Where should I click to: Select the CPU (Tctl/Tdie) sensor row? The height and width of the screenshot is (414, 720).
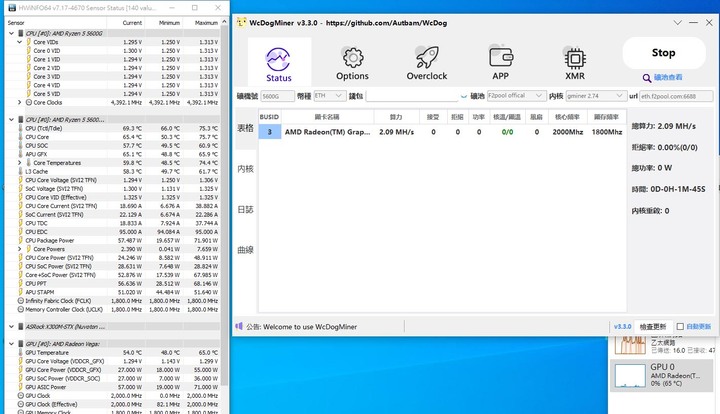(x=112, y=128)
